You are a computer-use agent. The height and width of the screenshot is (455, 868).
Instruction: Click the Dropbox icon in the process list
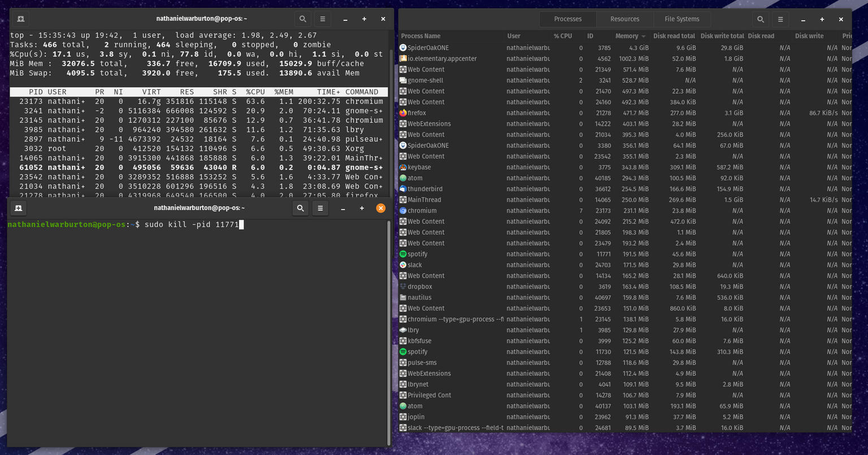402,286
